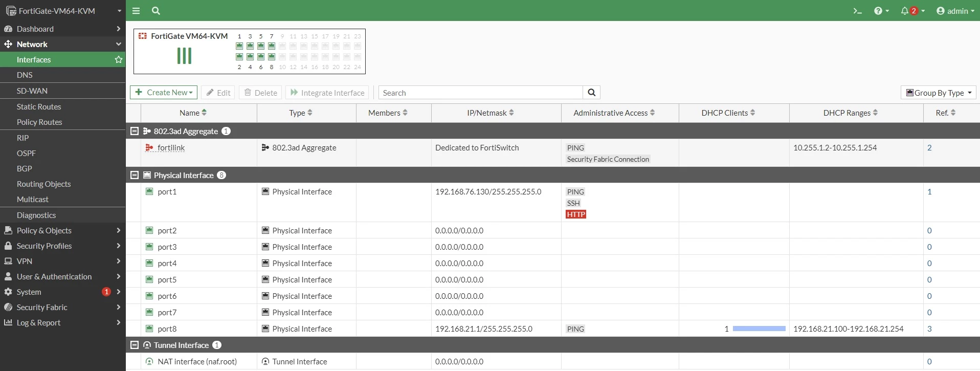Screen dimensions: 980x371
Task: Expand the System menu
Action: click(x=63, y=292)
